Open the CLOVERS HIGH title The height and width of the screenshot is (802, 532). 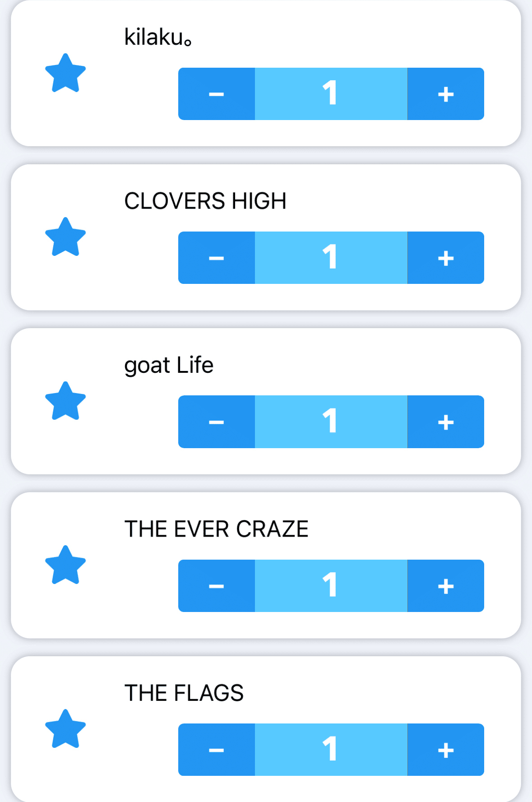pos(205,201)
